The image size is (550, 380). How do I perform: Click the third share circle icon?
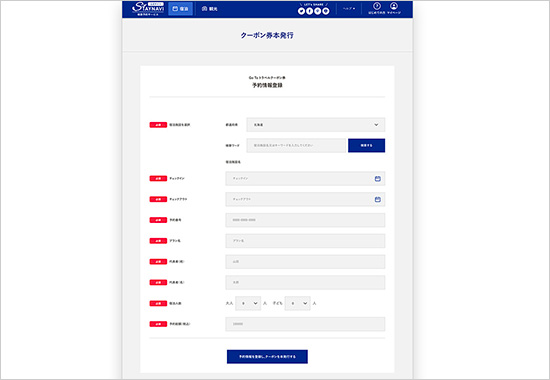(x=317, y=11)
